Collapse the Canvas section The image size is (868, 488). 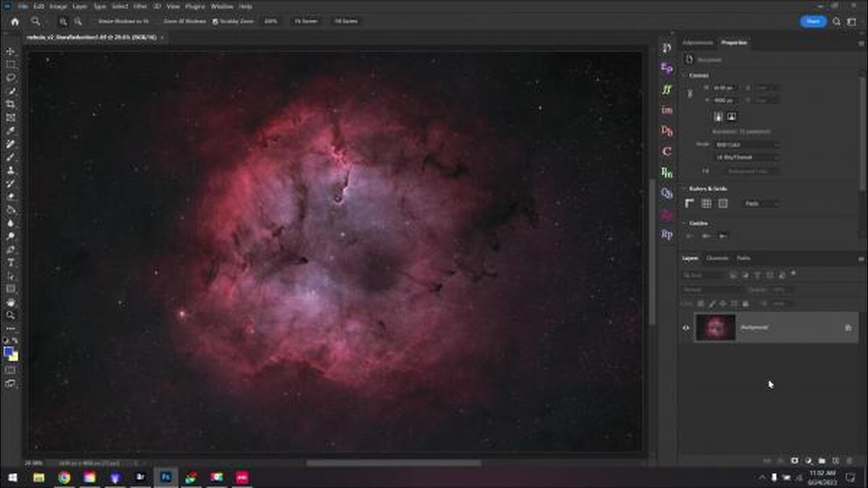[685, 75]
